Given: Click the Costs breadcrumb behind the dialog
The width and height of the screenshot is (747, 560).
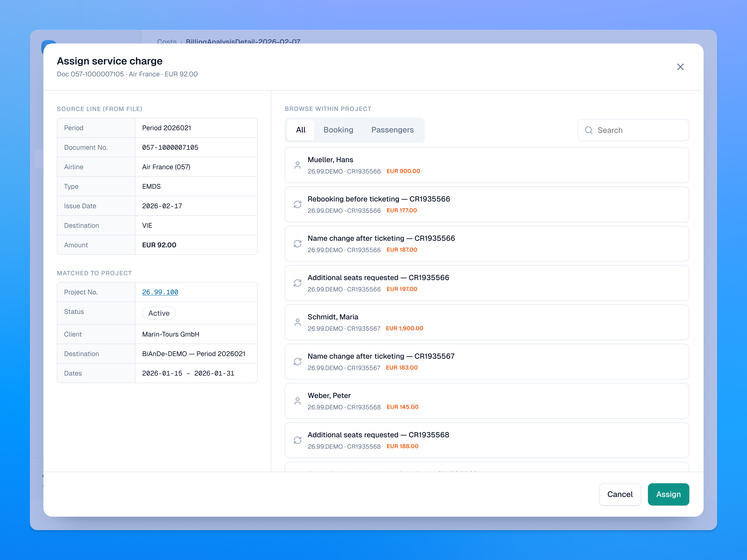Looking at the screenshot, I should point(167,42).
